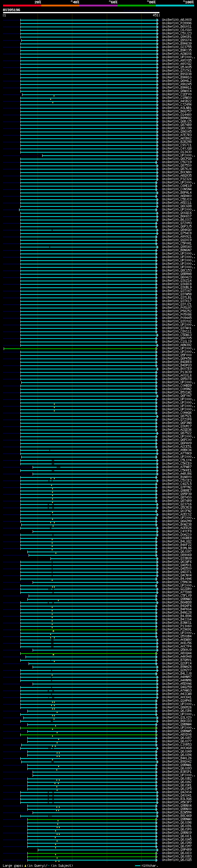Click the red ~20% identity color band
Image resolution: width=197 pixels, height=868 pixels.
(22, 6)
